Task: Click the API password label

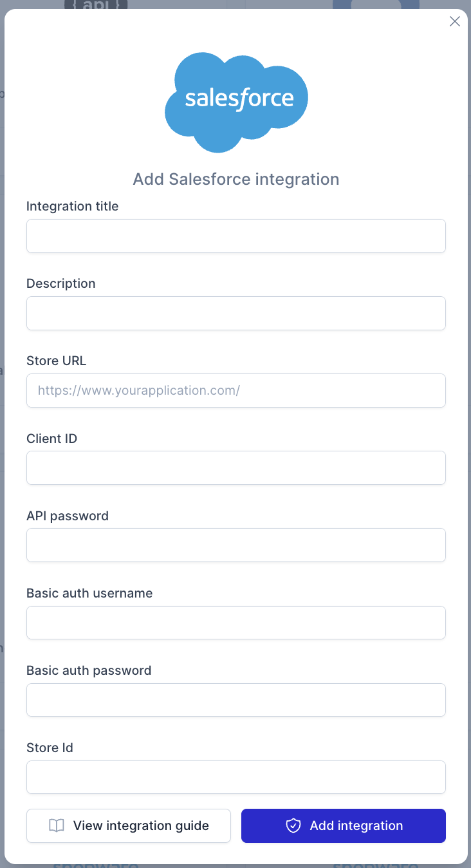Action: click(67, 516)
